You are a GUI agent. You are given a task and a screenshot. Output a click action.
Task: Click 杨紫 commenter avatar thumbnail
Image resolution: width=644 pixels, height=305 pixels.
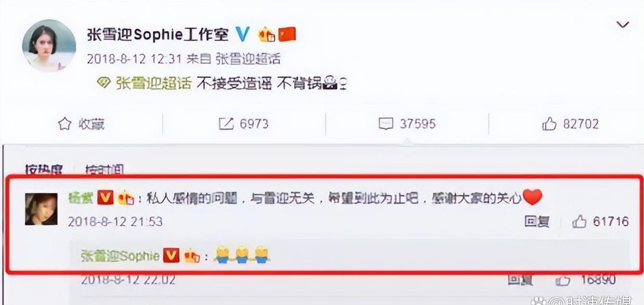(x=41, y=209)
